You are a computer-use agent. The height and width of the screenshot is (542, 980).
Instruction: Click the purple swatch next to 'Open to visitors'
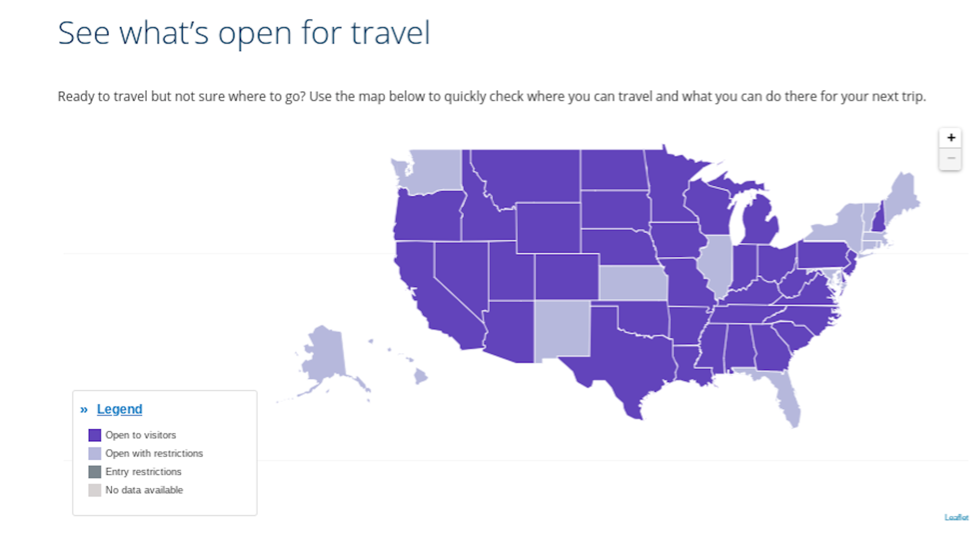pos(95,435)
